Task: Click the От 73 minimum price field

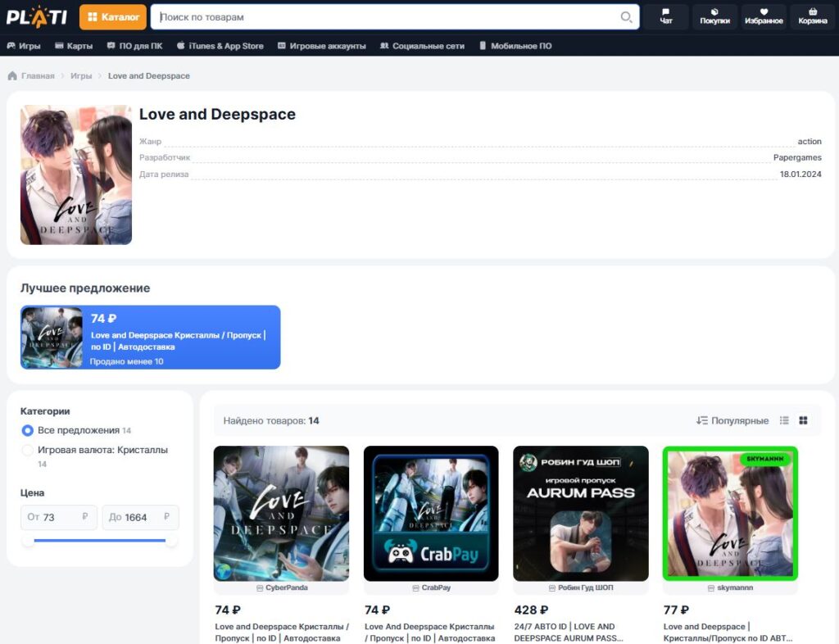Action: tap(59, 517)
